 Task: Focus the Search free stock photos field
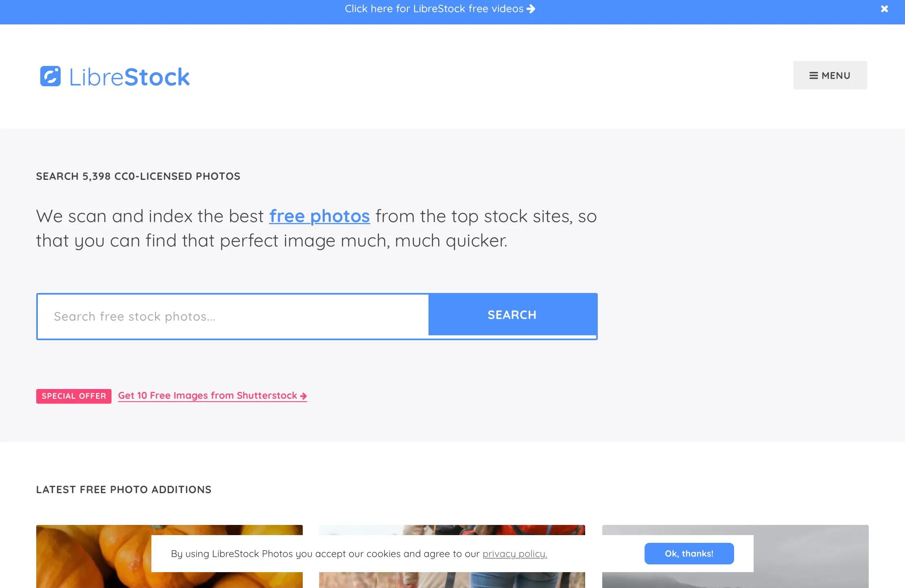233,317
